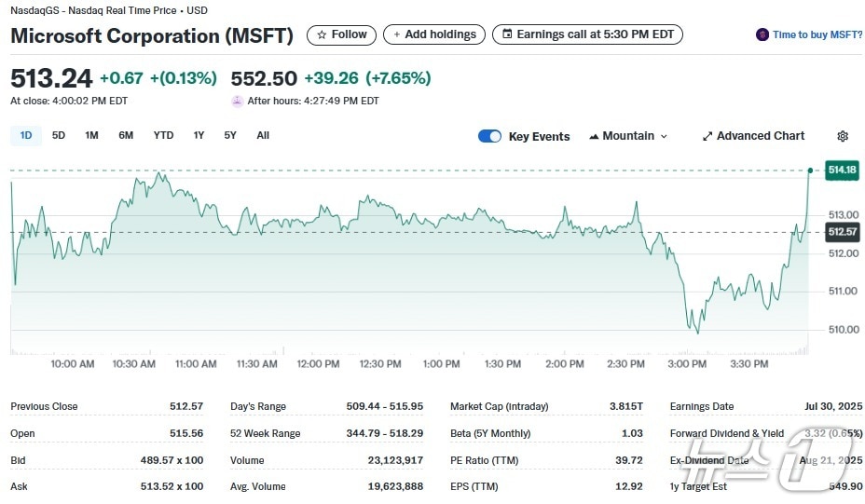The width and height of the screenshot is (865, 504).
Task: Expand the Mountain chart style dropdown
Action: tap(664, 136)
